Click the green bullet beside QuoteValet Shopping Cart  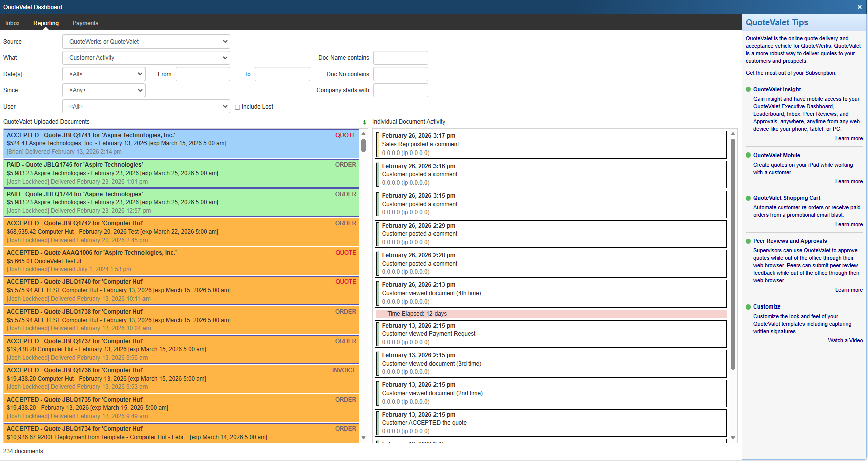(748, 198)
